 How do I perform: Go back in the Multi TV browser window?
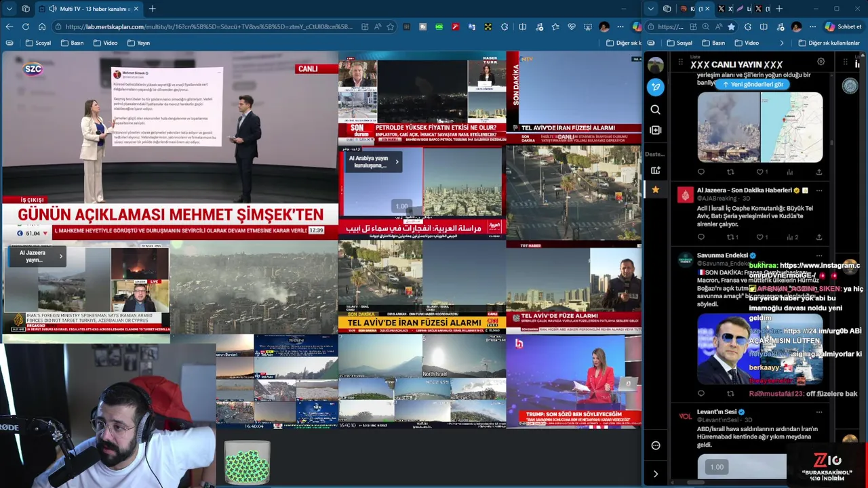[9, 26]
